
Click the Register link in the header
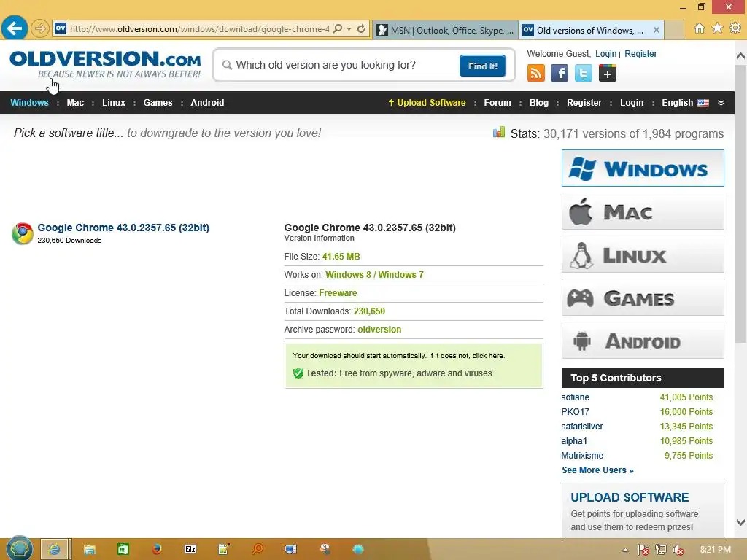point(640,54)
